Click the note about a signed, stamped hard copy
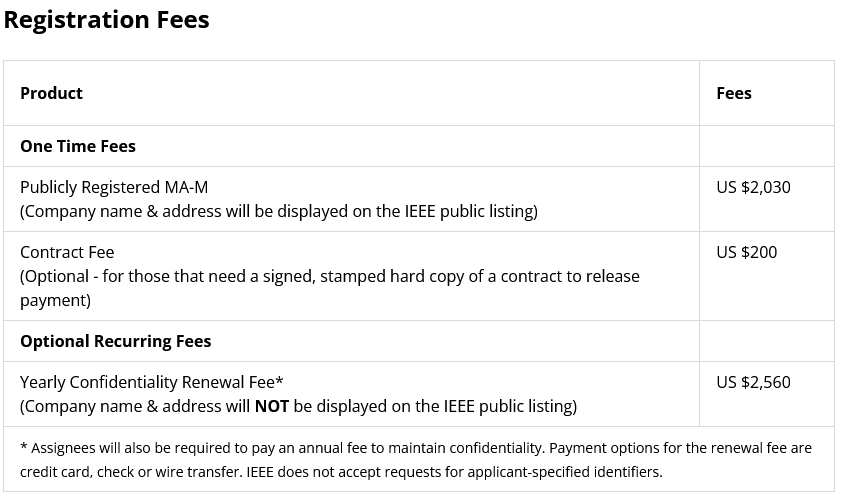The width and height of the screenshot is (849, 499). click(x=330, y=276)
